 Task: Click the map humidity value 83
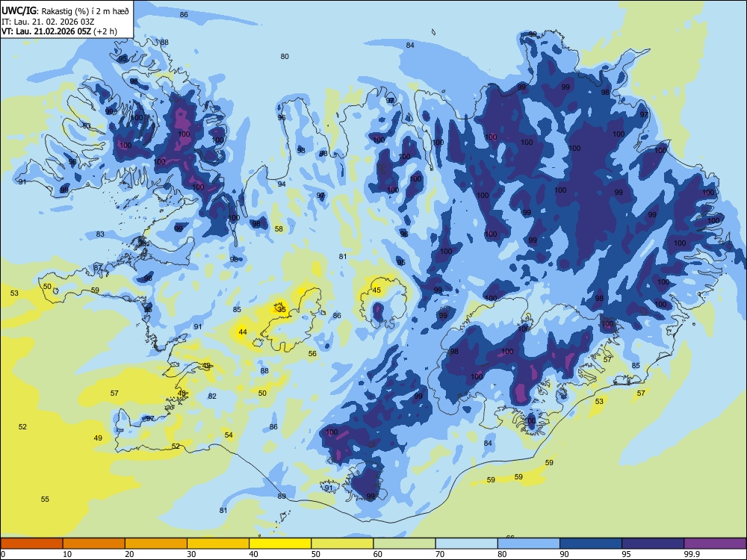tap(100, 234)
